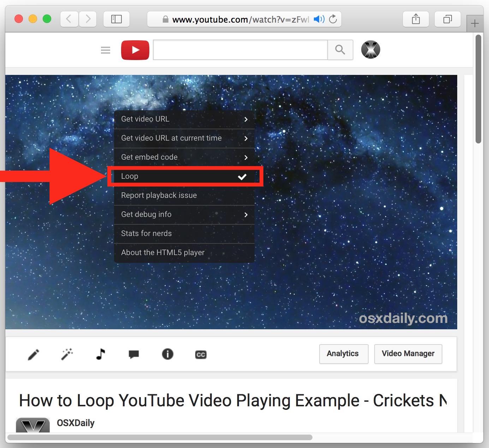Toggle the Safari sidebar button
The image size is (489, 448).
116,19
